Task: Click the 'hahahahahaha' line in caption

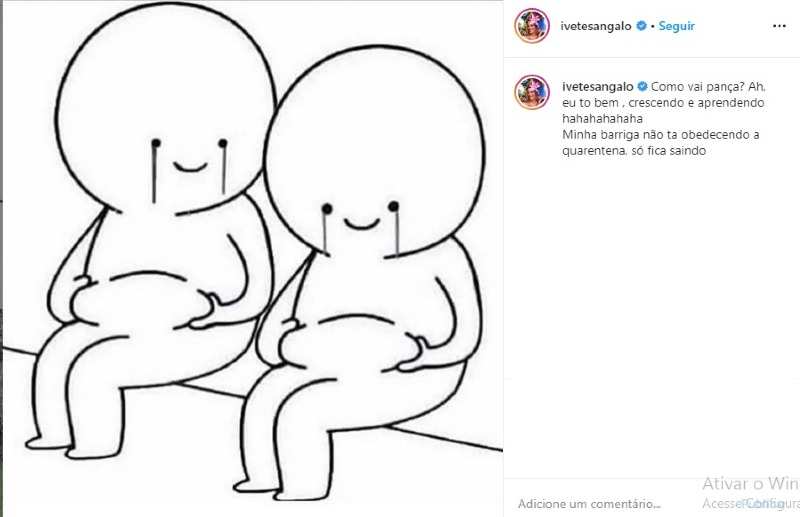Action: (x=603, y=118)
